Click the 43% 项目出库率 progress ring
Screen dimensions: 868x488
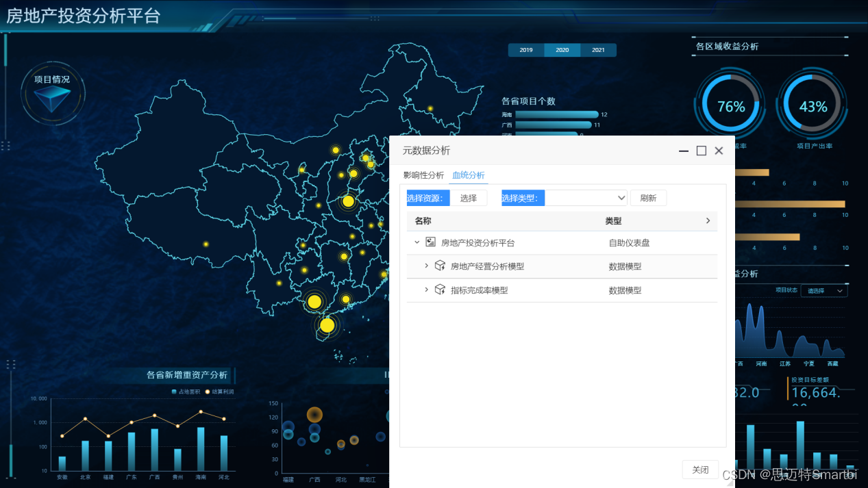pyautogui.click(x=813, y=106)
